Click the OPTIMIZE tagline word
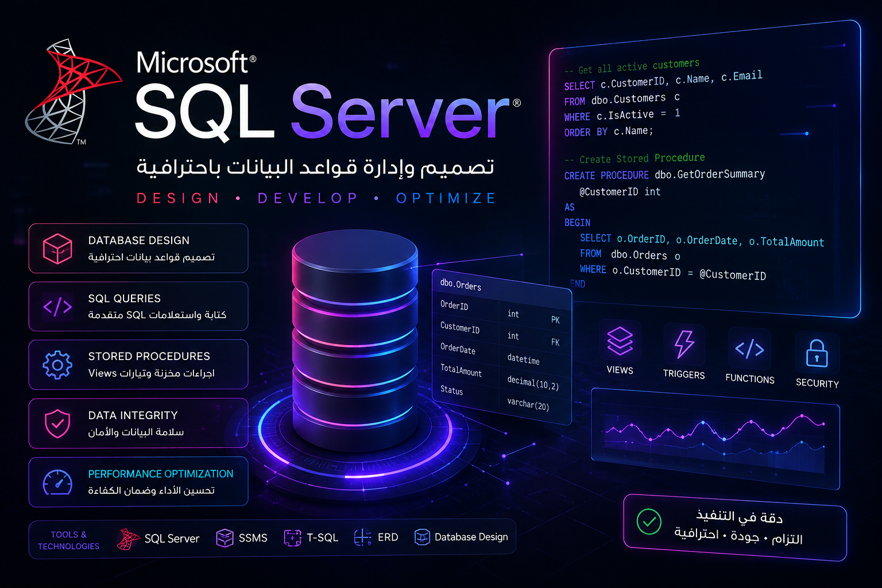882x588 pixels. [x=446, y=199]
